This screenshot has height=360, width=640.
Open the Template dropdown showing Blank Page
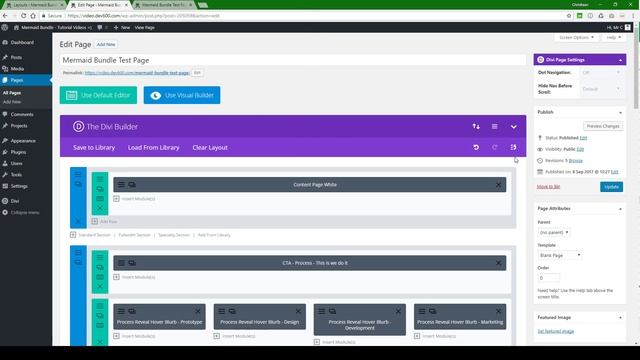tap(560, 255)
